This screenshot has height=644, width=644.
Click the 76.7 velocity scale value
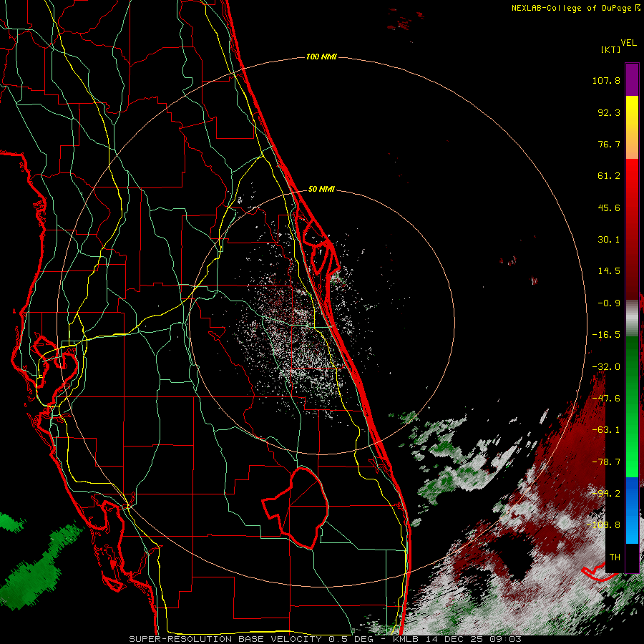click(609, 144)
